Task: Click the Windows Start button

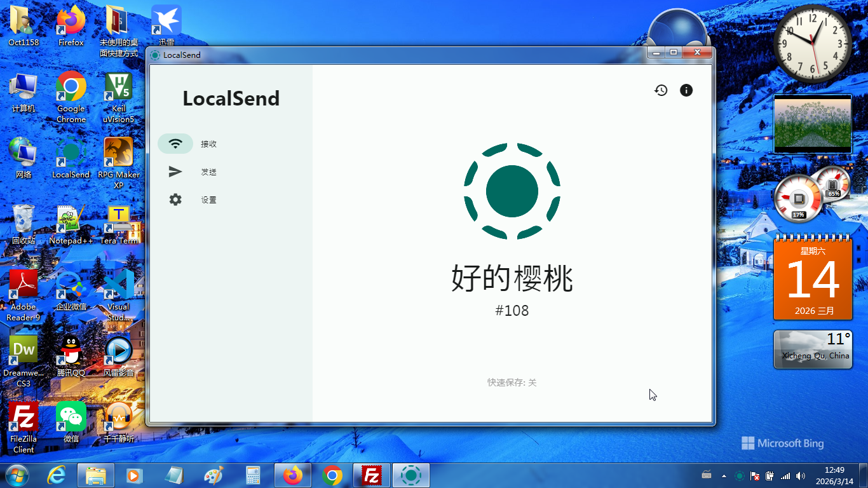Action: click(17, 475)
